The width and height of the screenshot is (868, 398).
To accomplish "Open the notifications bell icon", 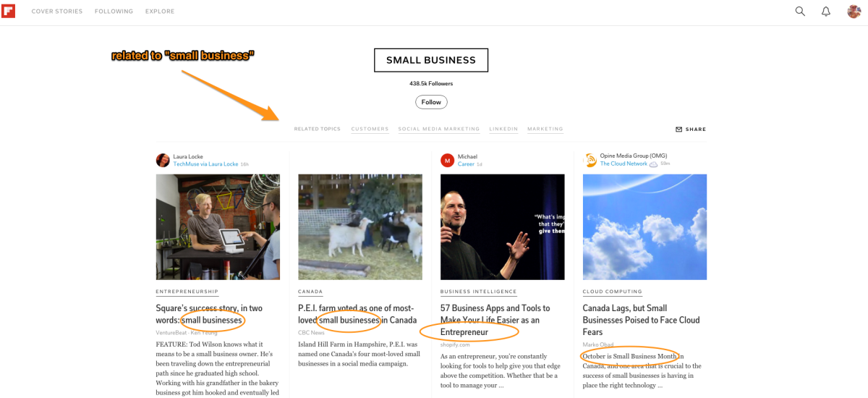I will click(x=826, y=11).
